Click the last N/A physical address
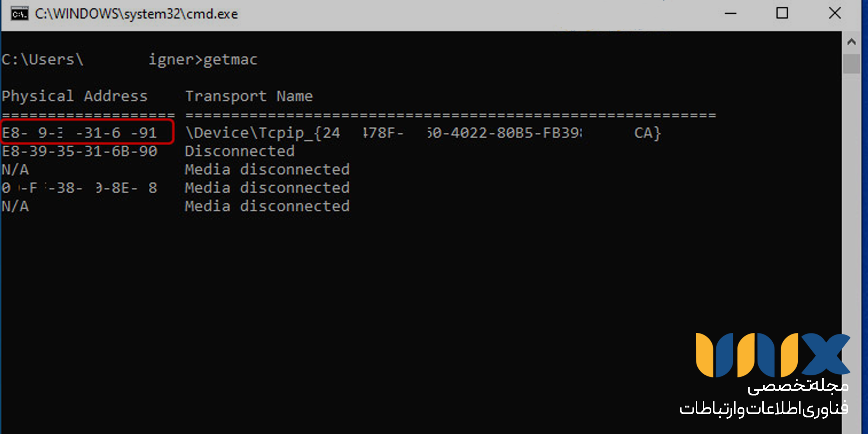 click(x=15, y=206)
